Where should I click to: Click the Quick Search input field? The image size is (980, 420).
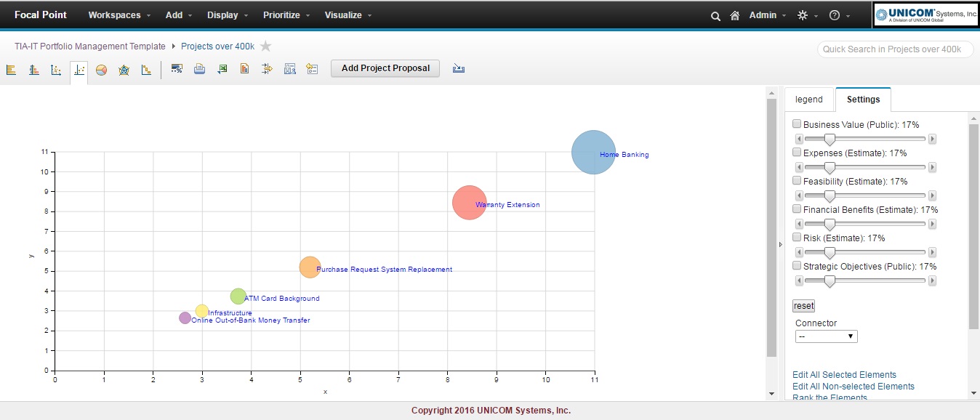[x=895, y=49]
